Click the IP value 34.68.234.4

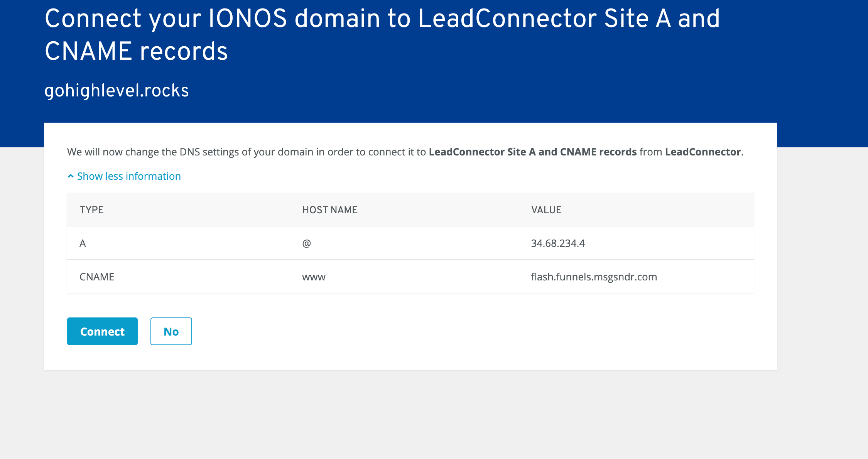pos(558,243)
